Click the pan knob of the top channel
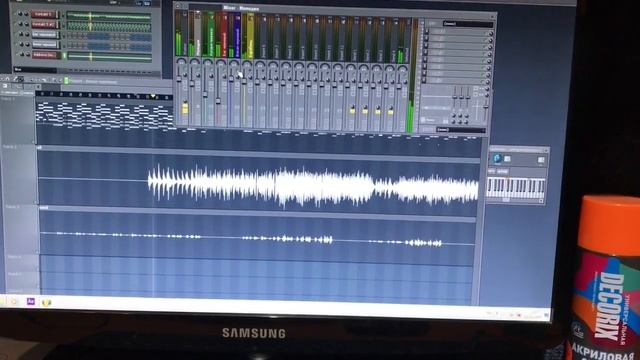The image size is (640, 360). point(19,15)
